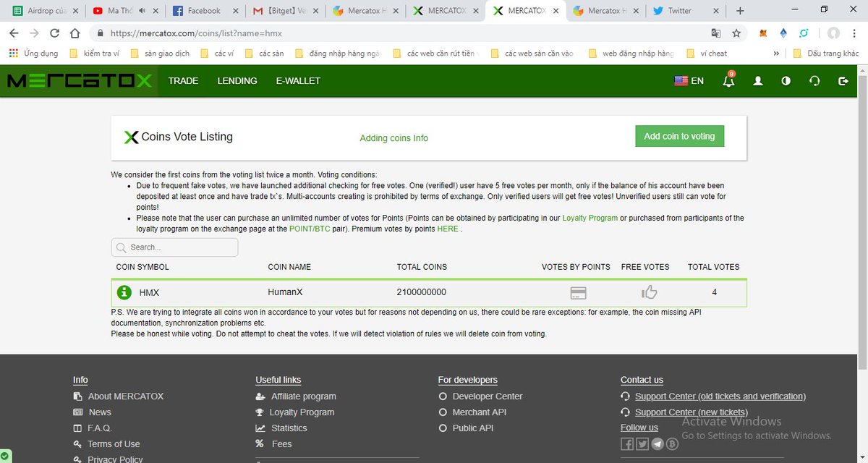Open the E-WALLET menu

298,81
